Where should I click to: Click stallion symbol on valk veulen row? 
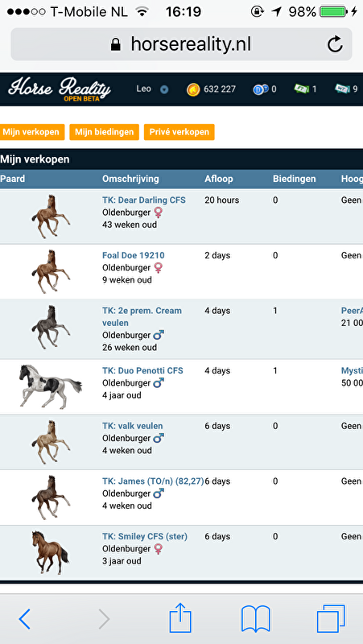pyautogui.click(x=159, y=438)
